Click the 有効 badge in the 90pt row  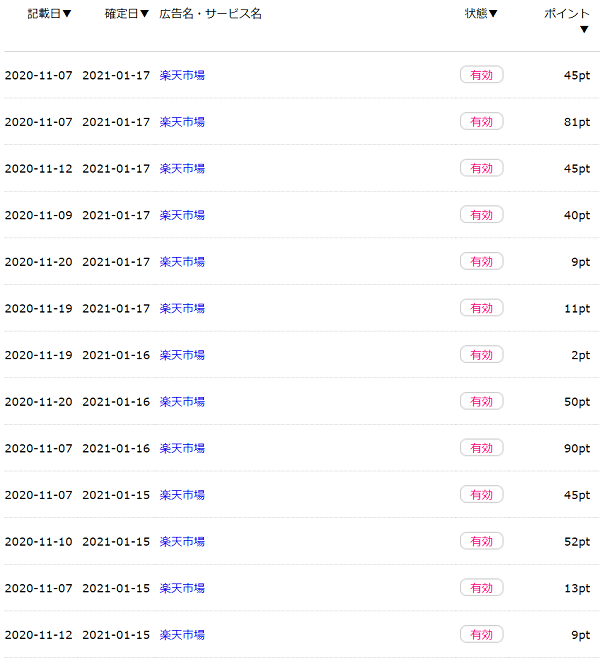coord(481,448)
